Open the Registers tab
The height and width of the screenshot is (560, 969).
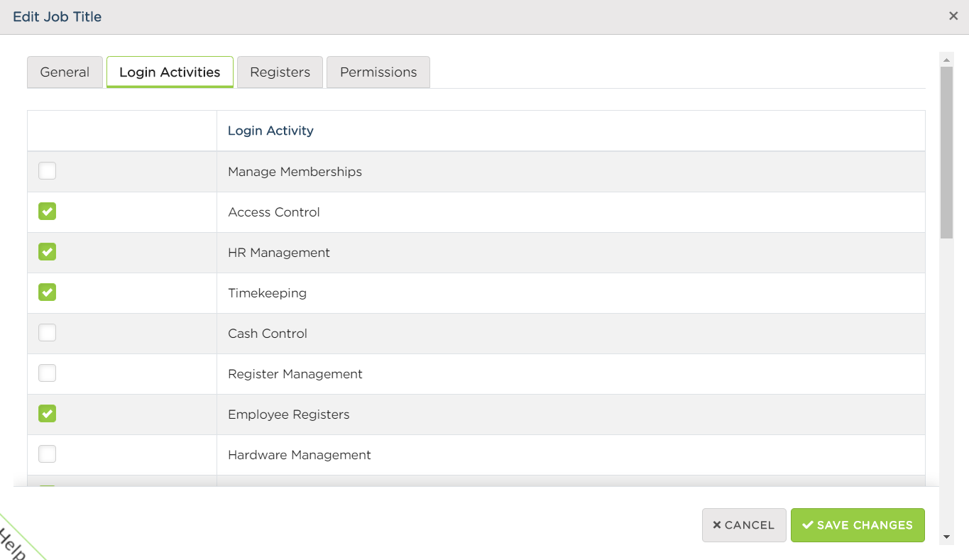click(x=280, y=72)
